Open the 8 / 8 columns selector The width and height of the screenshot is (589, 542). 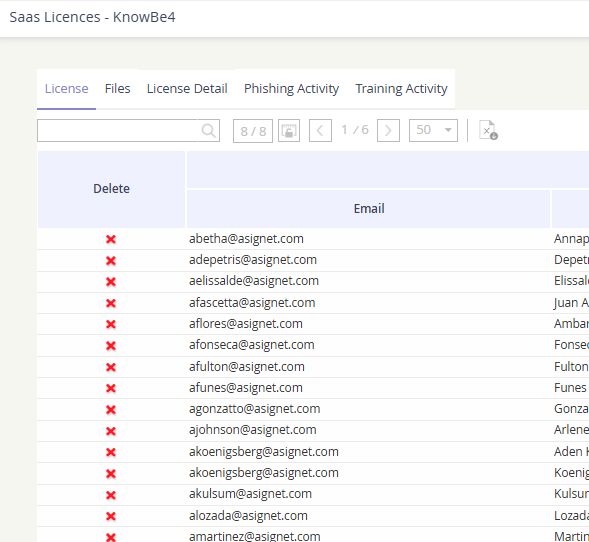coord(253,131)
